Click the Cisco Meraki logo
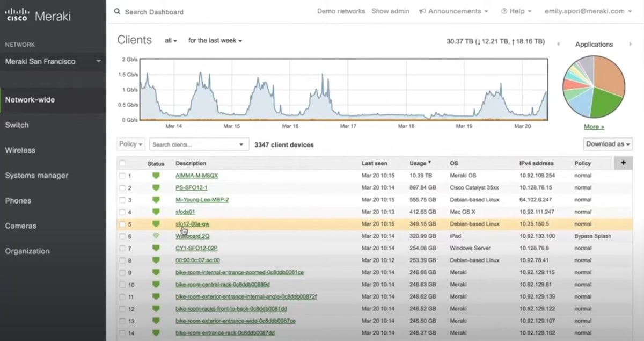The image size is (644, 341). [38, 16]
